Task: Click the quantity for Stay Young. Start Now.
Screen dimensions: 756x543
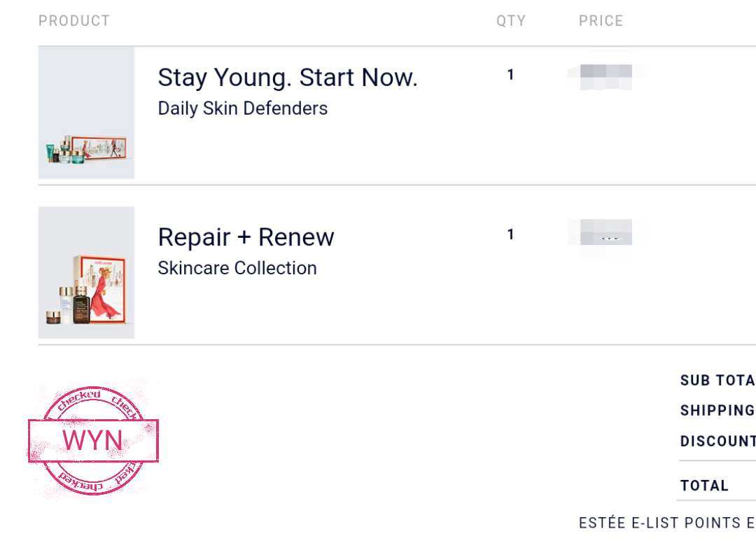Action: [x=510, y=75]
